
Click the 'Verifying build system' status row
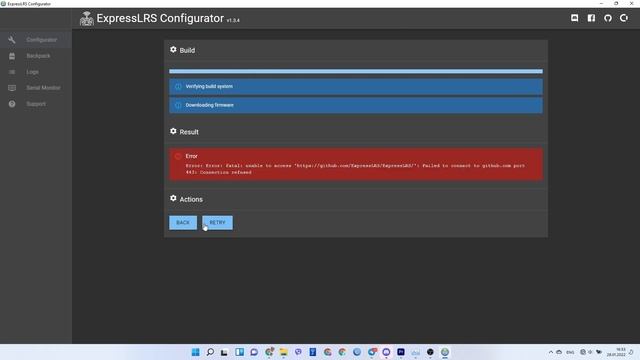356,87
